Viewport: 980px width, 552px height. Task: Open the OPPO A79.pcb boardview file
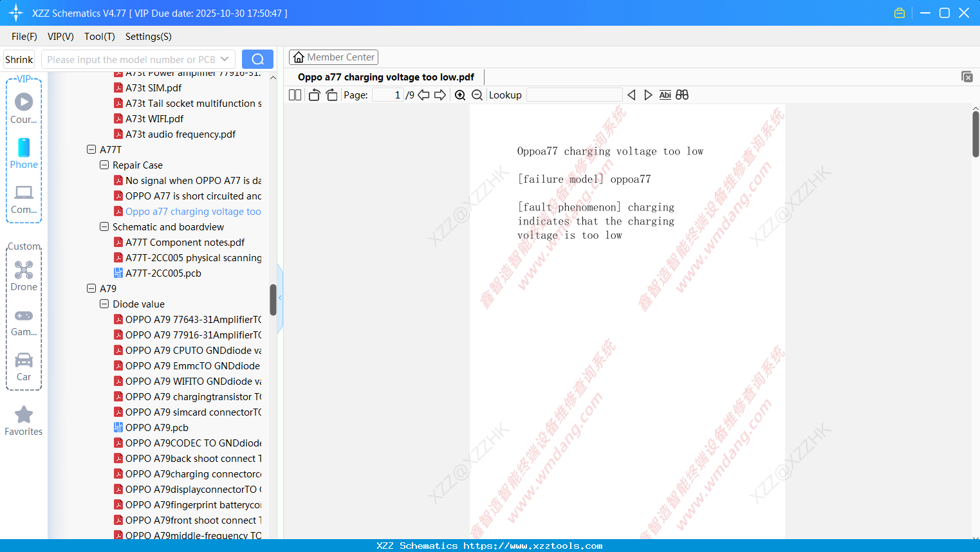click(157, 428)
